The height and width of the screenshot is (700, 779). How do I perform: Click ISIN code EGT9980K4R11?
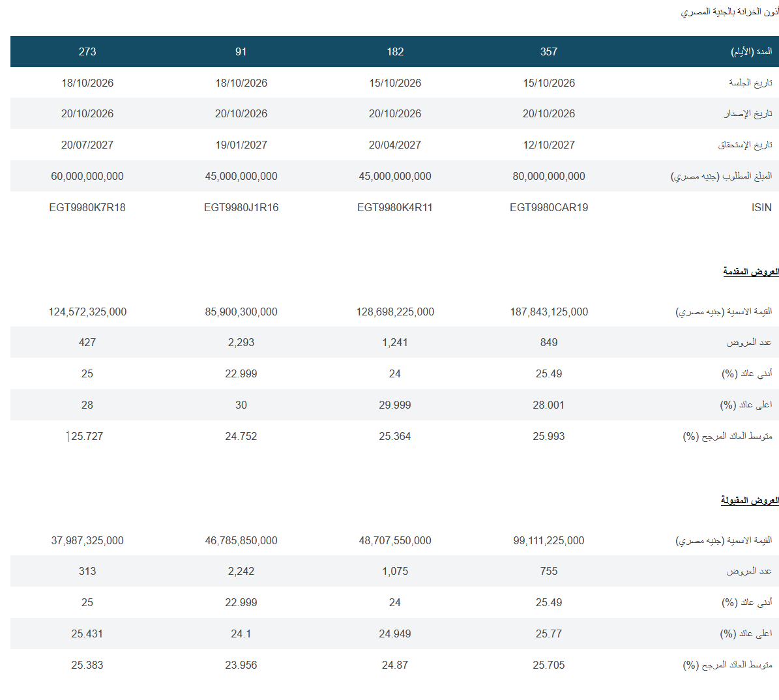point(395,208)
